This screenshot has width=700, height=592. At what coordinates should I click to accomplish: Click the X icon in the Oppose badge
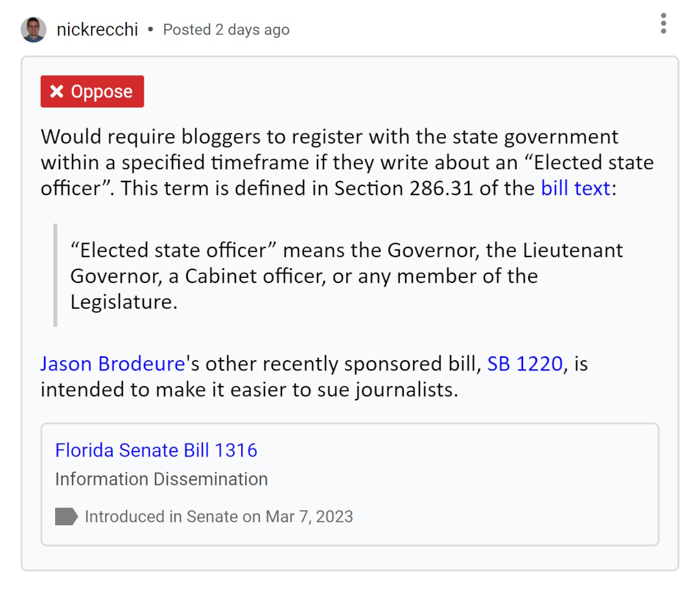click(x=57, y=92)
